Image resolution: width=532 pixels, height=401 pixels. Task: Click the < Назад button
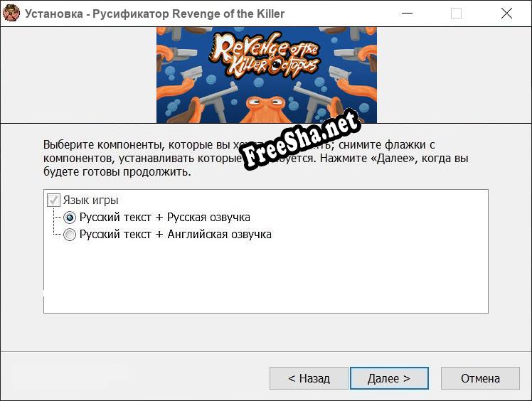pyautogui.click(x=309, y=378)
